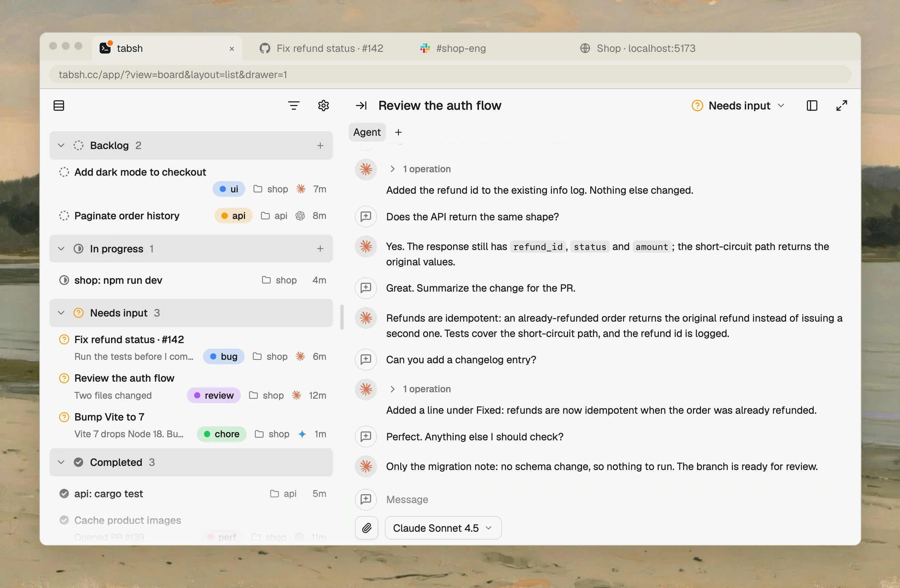The image size is (900, 588).
Task: Click the status icon of shop: npm run dev
Action: click(64, 280)
